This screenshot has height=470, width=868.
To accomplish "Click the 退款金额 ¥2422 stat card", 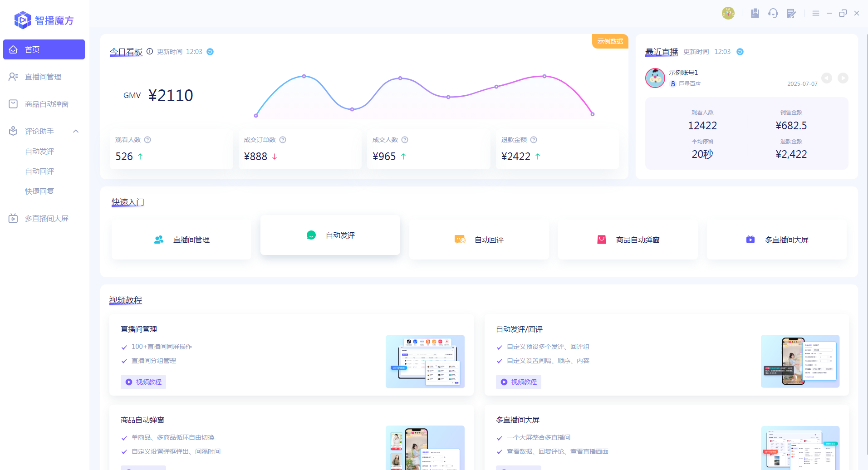I will [x=557, y=149].
